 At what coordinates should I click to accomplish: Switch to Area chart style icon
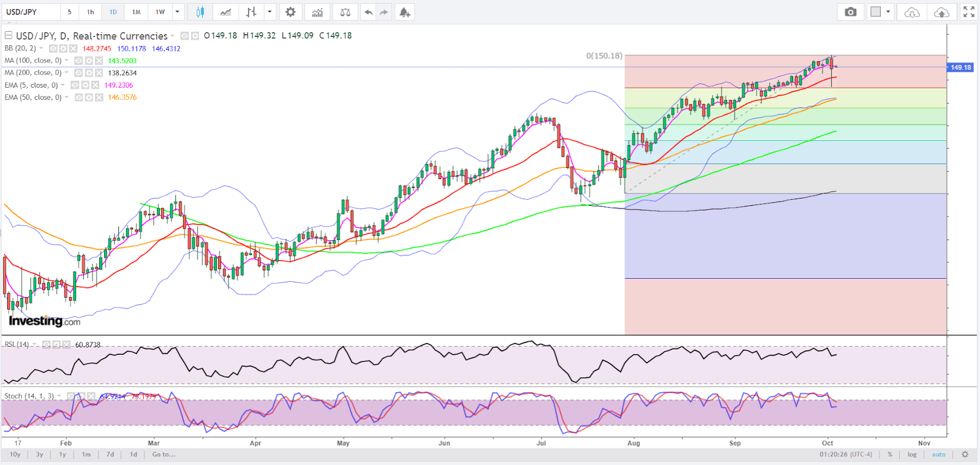[x=225, y=12]
